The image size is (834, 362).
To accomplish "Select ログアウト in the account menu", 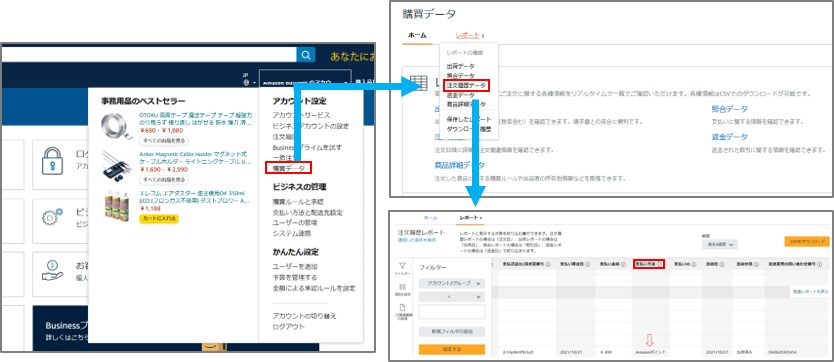I will click(288, 326).
